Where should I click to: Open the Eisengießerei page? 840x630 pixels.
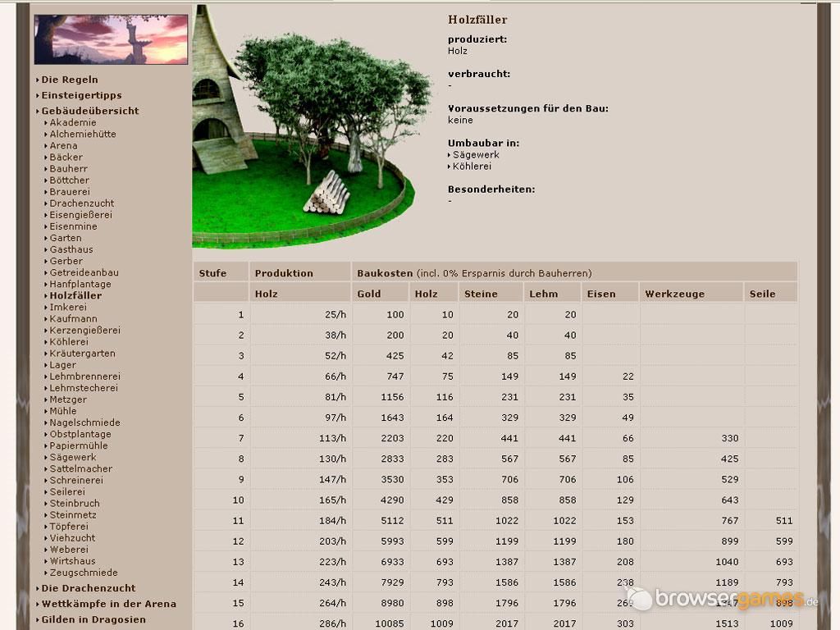tap(81, 215)
